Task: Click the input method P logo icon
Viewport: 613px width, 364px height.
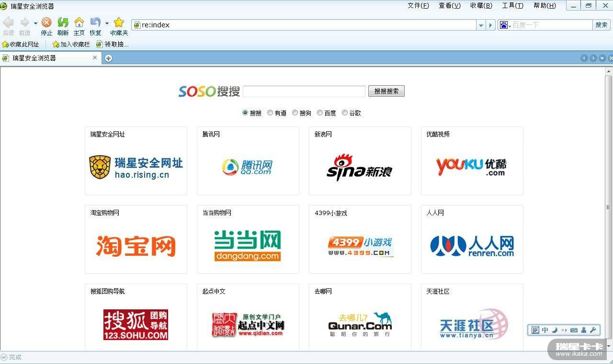Action: click(x=535, y=330)
